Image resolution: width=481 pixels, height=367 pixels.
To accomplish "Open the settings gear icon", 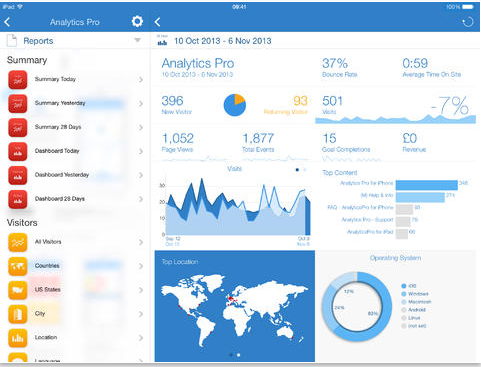I will click(x=137, y=22).
